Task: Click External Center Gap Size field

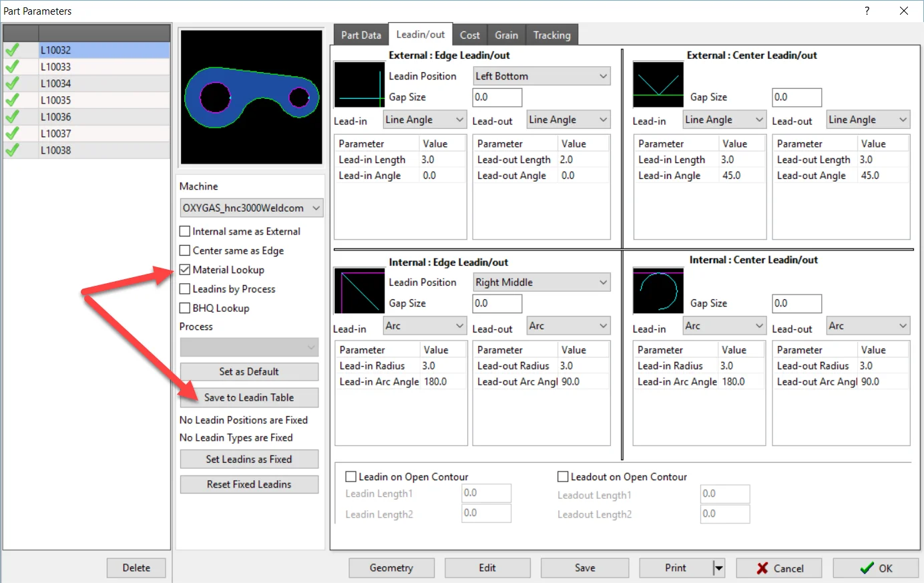Action: (796, 98)
